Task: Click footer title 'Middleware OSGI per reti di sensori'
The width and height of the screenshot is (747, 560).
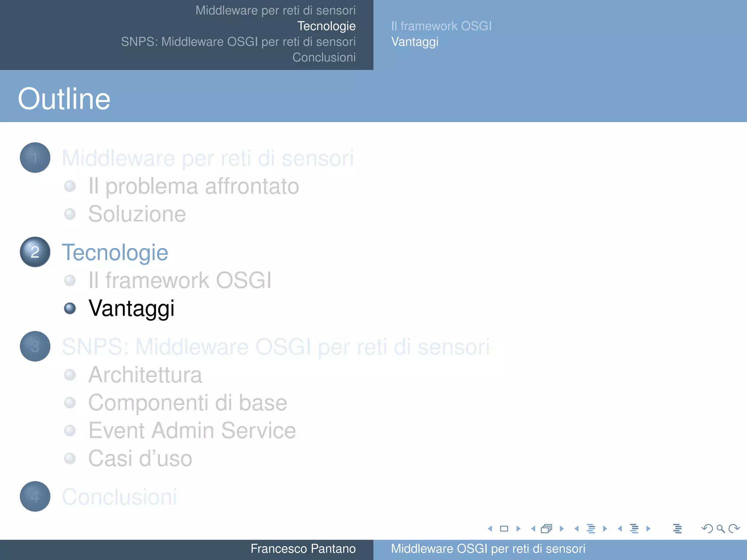Action: [488, 549]
